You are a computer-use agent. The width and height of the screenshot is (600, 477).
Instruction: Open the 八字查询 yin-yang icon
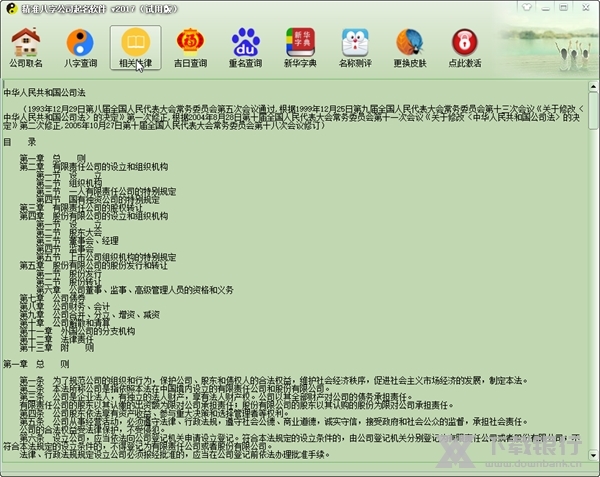[x=80, y=47]
